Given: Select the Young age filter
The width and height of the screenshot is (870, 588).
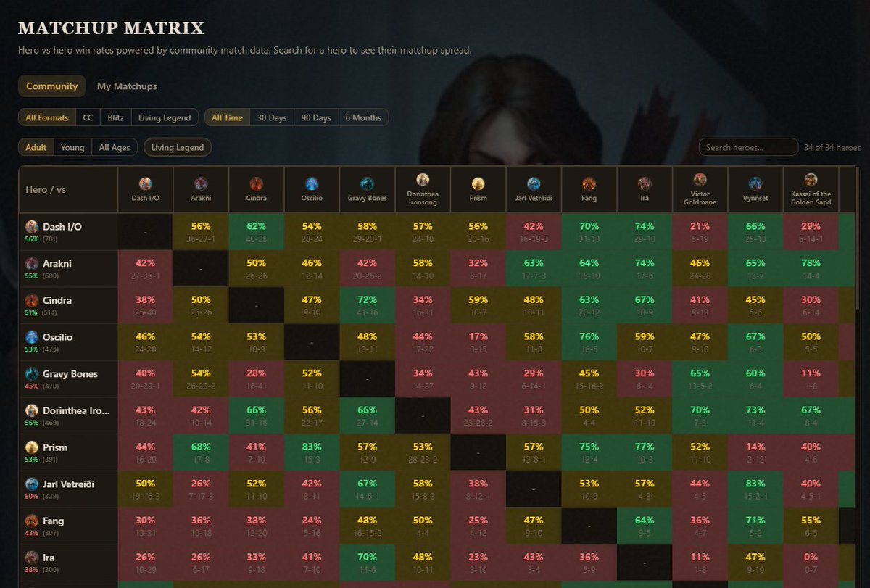Looking at the screenshot, I should 72,147.
